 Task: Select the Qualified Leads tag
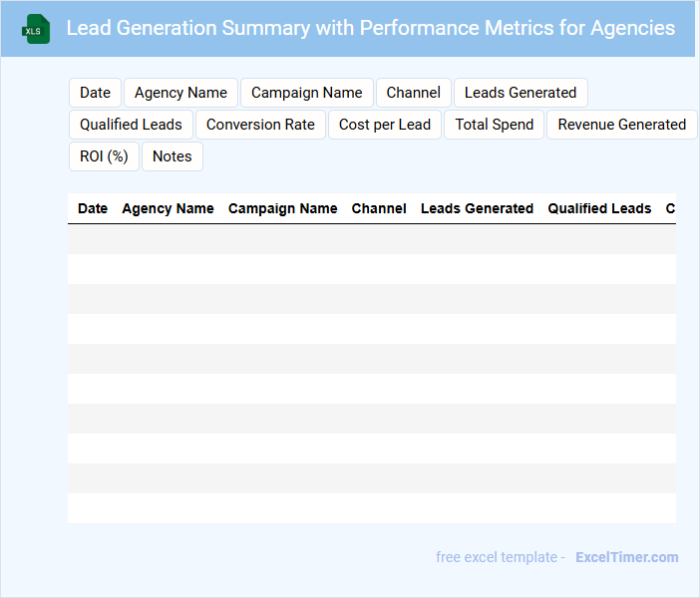point(131,125)
